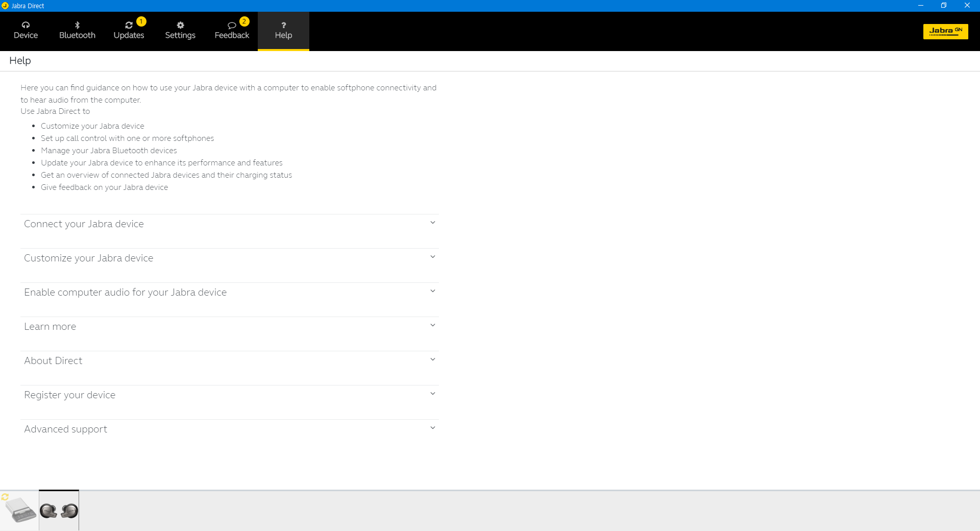The height and width of the screenshot is (531, 980).
Task: Click 'Manage your Jabra Bluetooth devices' bullet
Action: point(109,151)
